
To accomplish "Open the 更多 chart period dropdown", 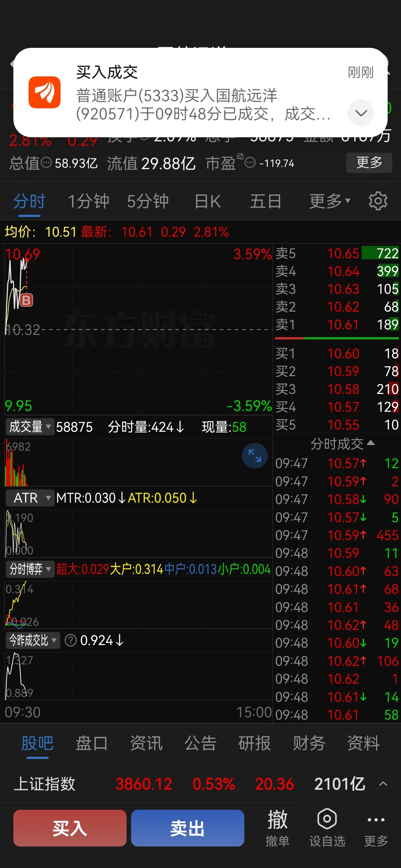I will click(330, 201).
